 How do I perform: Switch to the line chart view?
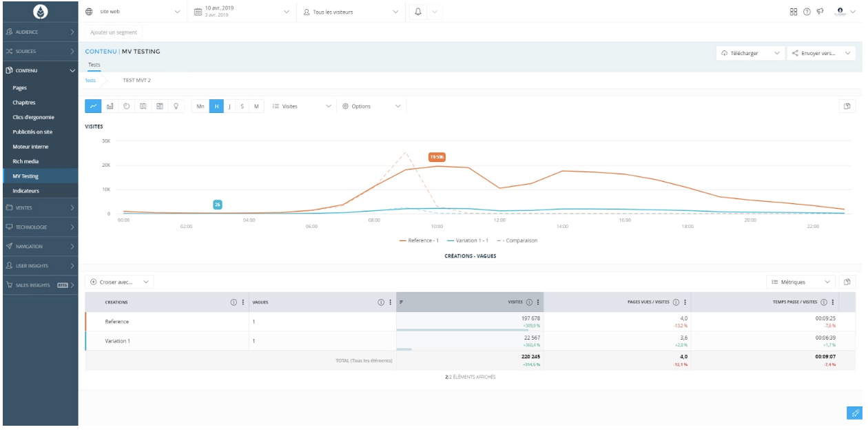(93, 106)
